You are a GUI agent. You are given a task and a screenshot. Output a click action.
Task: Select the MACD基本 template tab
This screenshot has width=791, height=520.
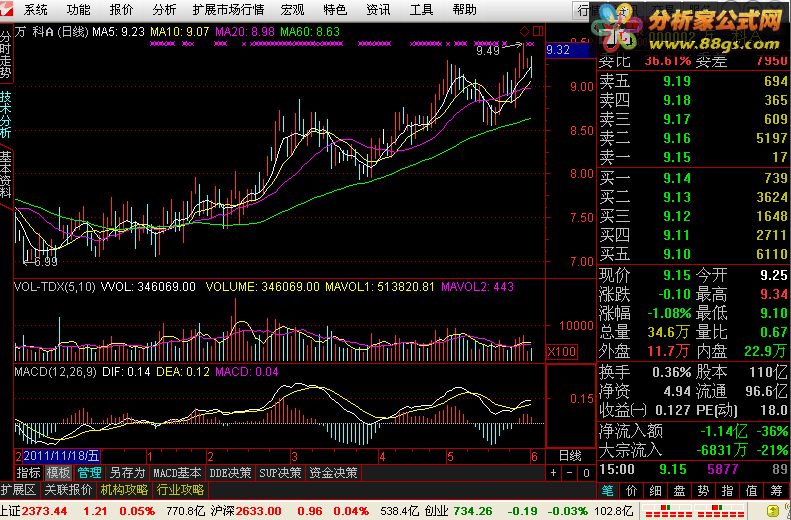(x=177, y=473)
